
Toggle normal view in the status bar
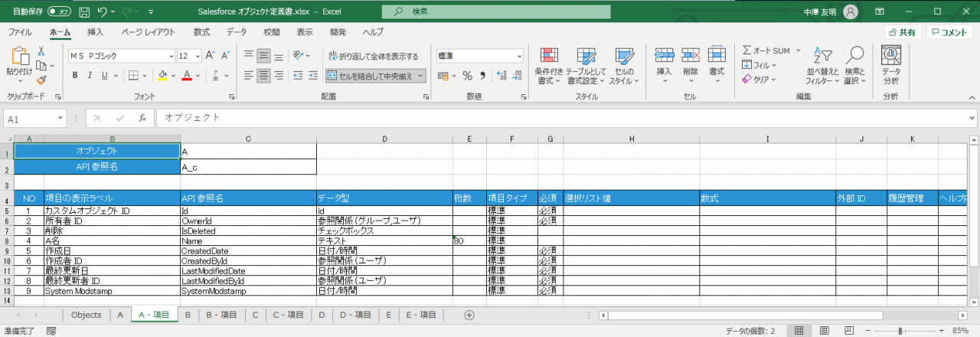(799, 331)
